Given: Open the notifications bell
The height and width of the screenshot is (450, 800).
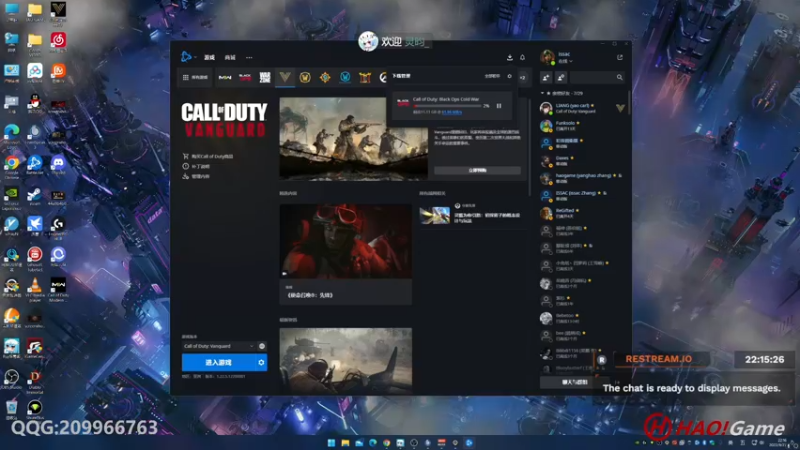Looking at the screenshot, I should click(x=522, y=57).
